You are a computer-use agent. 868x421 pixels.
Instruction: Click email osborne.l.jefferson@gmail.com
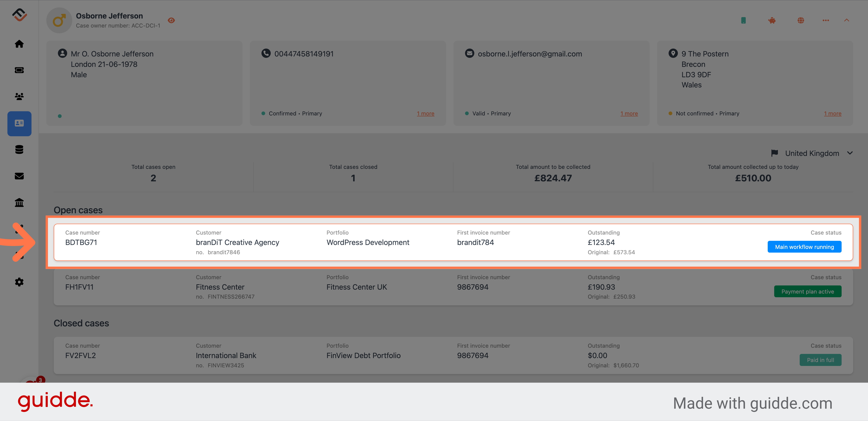coord(530,54)
